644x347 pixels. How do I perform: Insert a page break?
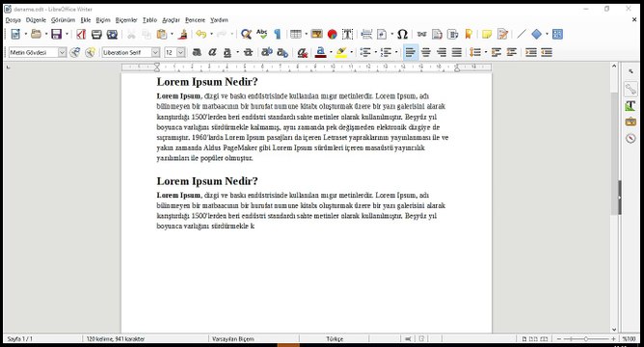pyautogui.click(x=366, y=34)
